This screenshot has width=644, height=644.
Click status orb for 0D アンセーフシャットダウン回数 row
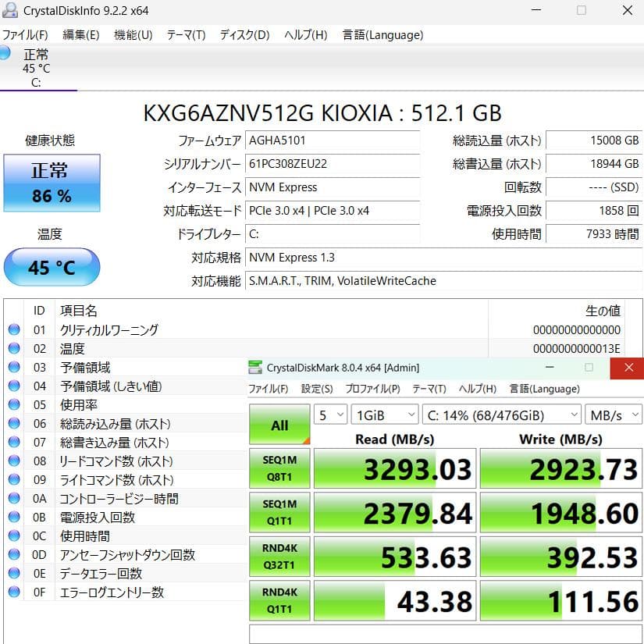click(x=14, y=554)
